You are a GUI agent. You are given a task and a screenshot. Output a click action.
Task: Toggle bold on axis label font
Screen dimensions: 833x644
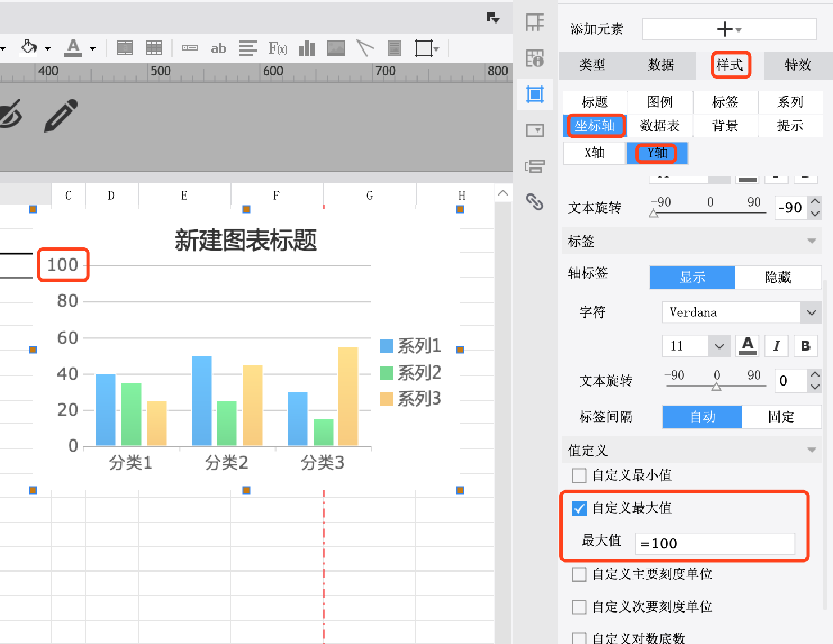click(805, 346)
